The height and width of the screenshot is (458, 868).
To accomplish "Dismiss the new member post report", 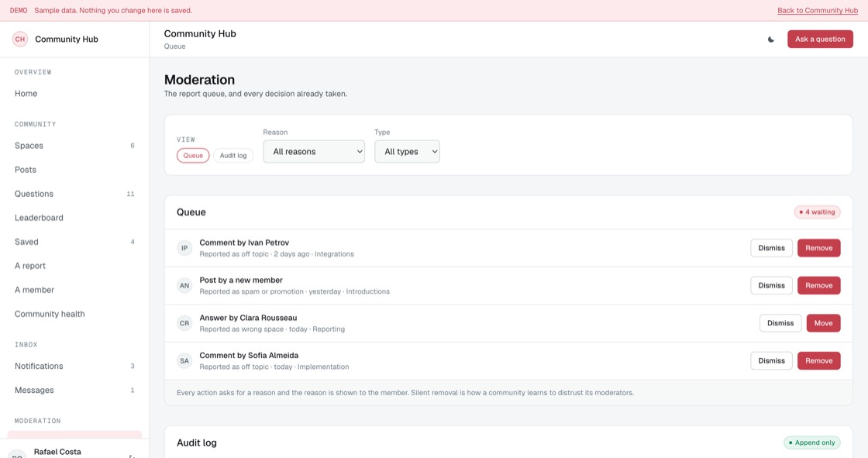I will [x=771, y=286].
